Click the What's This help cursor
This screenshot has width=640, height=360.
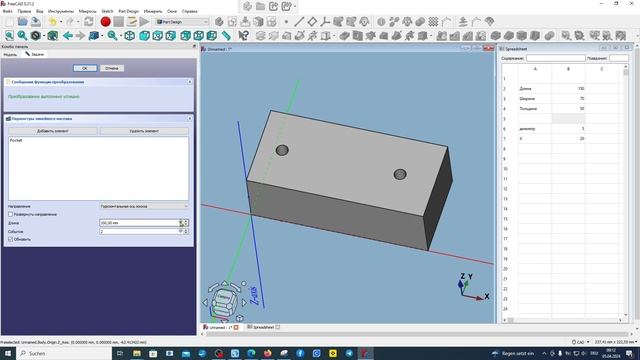coord(243,36)
